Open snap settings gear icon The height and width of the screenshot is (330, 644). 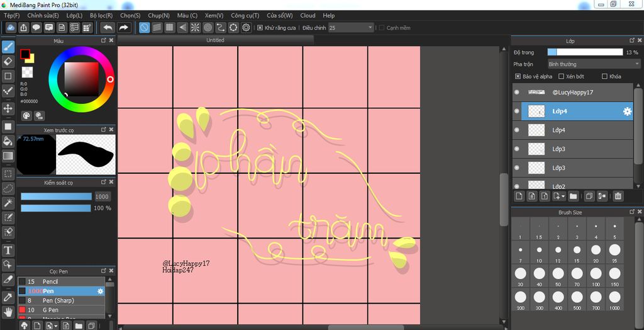[x=246, y=28]
